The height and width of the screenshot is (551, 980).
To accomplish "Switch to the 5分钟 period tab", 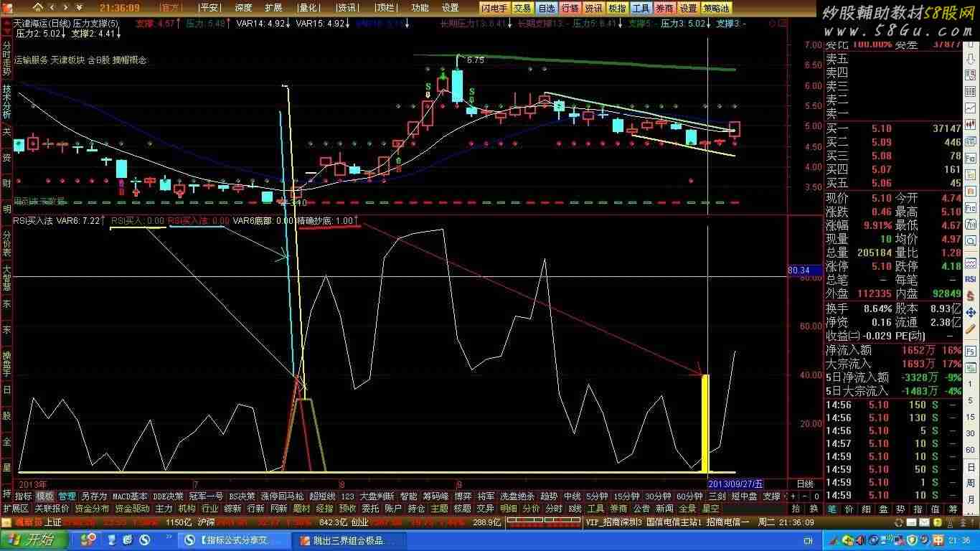I will (x=597, y=496).
